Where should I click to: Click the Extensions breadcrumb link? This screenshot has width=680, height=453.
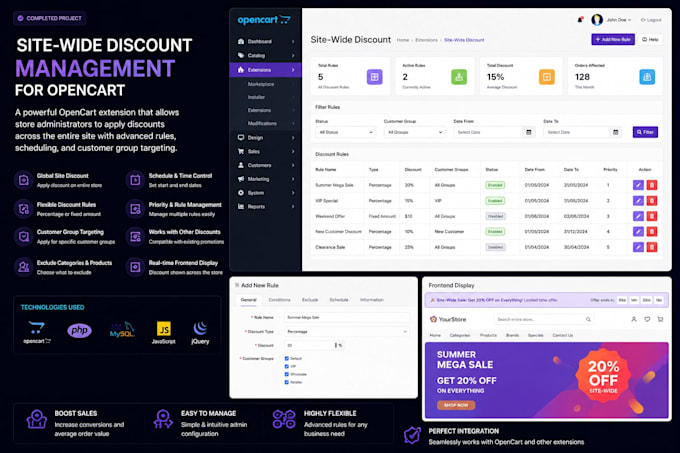coord(426,40)
